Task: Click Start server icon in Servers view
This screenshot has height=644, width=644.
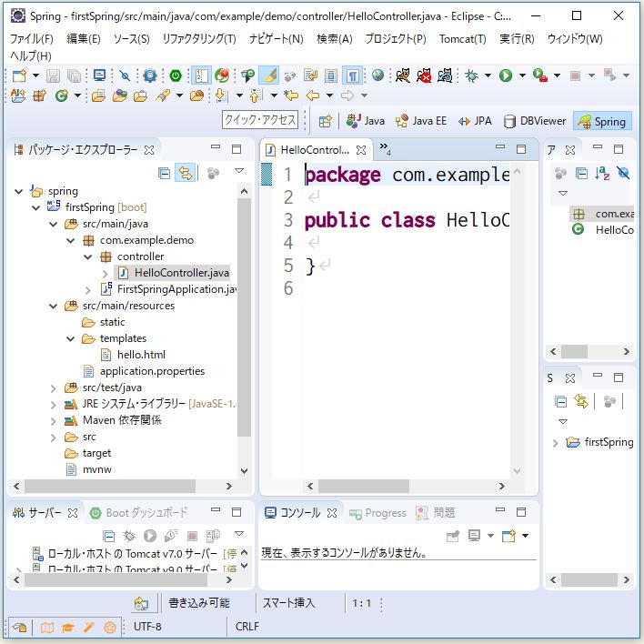Action: (x=150, y=536)
